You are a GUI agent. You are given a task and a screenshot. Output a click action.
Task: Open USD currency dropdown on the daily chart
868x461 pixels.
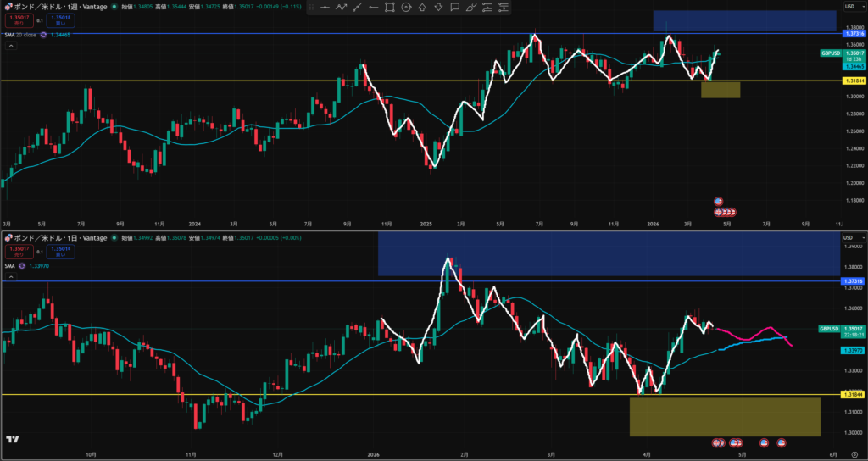coord(849,238)
